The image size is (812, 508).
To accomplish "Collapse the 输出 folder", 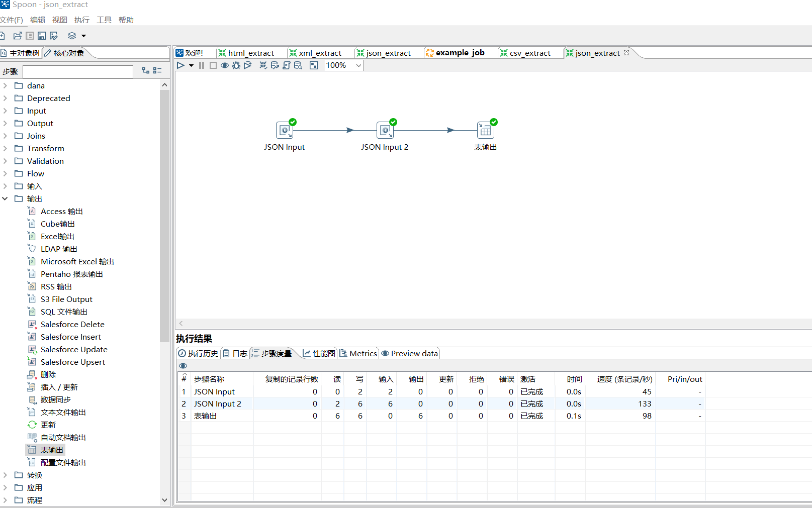I will tap(6, 198).
